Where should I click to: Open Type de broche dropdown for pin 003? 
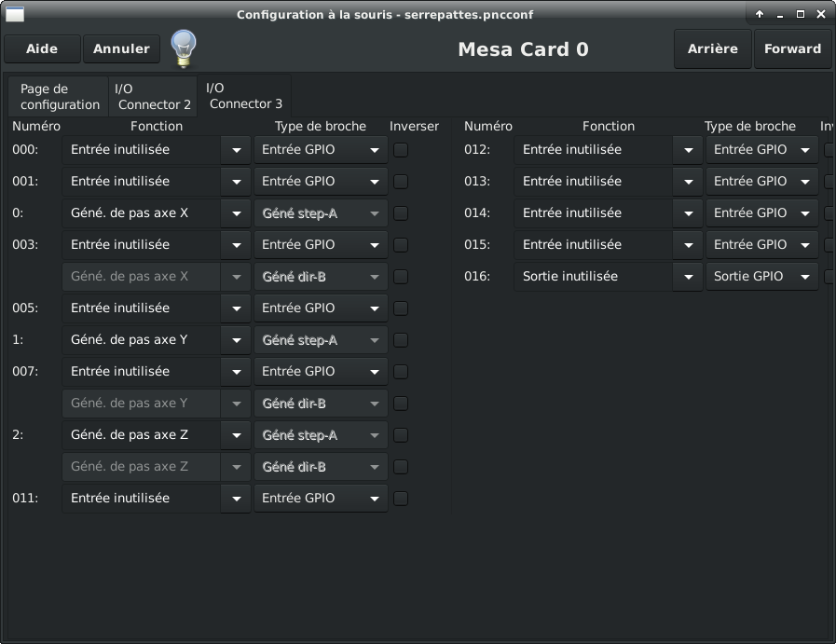[x=321, y=245]
